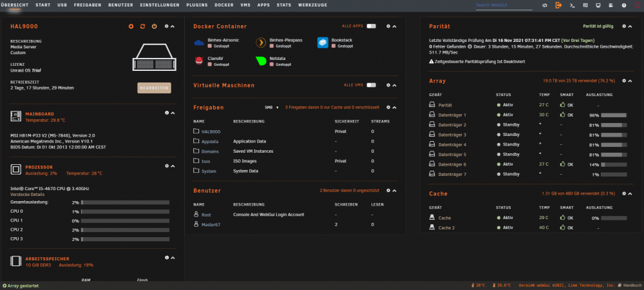
Task: Click the Datenträger 1 usage bar at 96%
Action: pos(614,115)
